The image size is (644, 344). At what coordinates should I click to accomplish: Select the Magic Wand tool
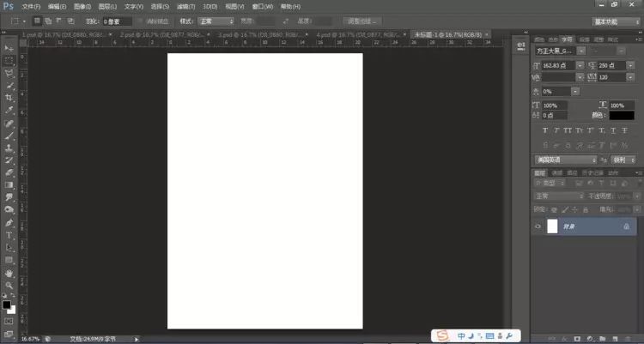pyautogui.click(x=9, y=86)
